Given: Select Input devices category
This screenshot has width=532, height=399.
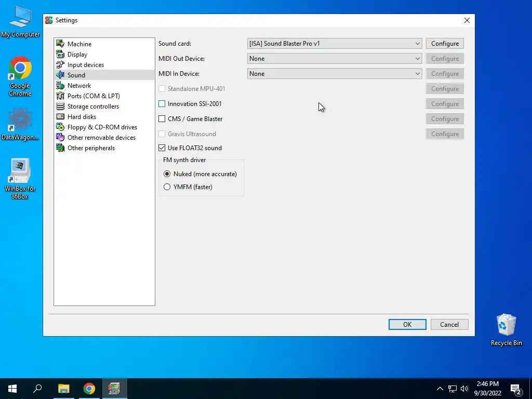Looking at the screenshot, I should coord(104,64).
